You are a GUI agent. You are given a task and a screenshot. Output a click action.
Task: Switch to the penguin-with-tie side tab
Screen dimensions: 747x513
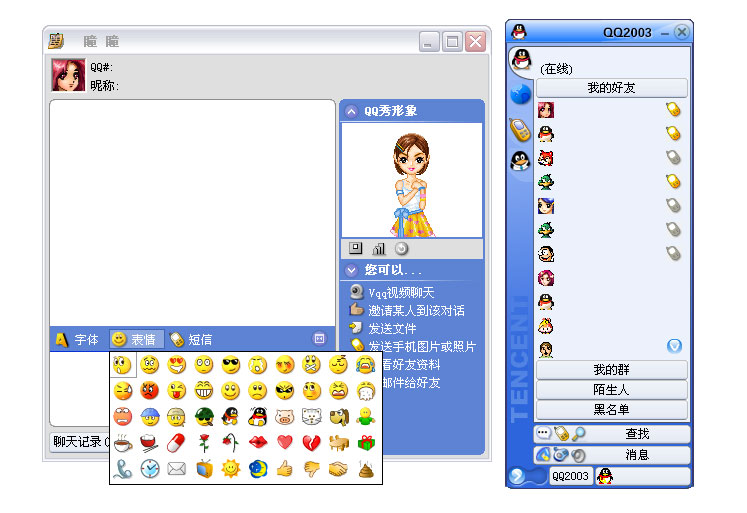pyautogui.click(x=520, y=161)
